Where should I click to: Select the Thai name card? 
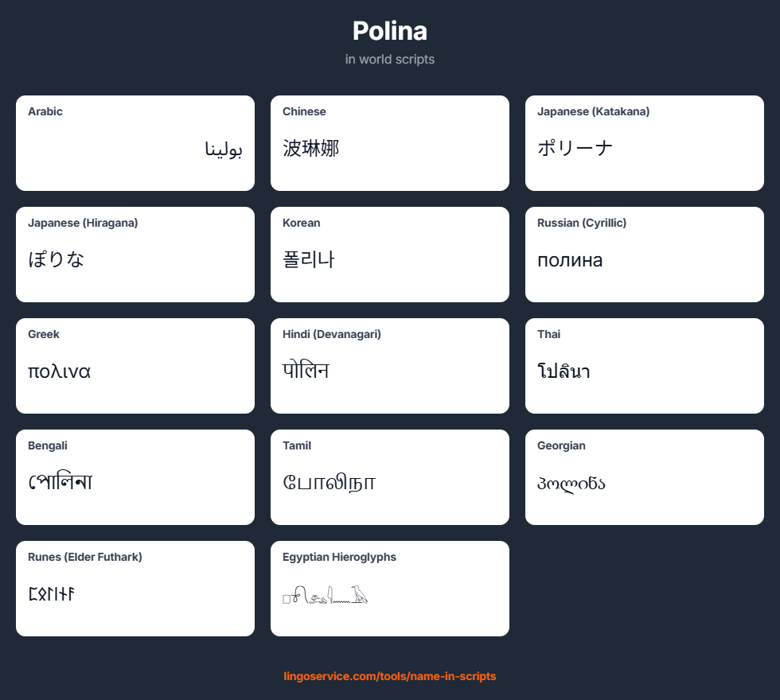(x=645, y=366)
